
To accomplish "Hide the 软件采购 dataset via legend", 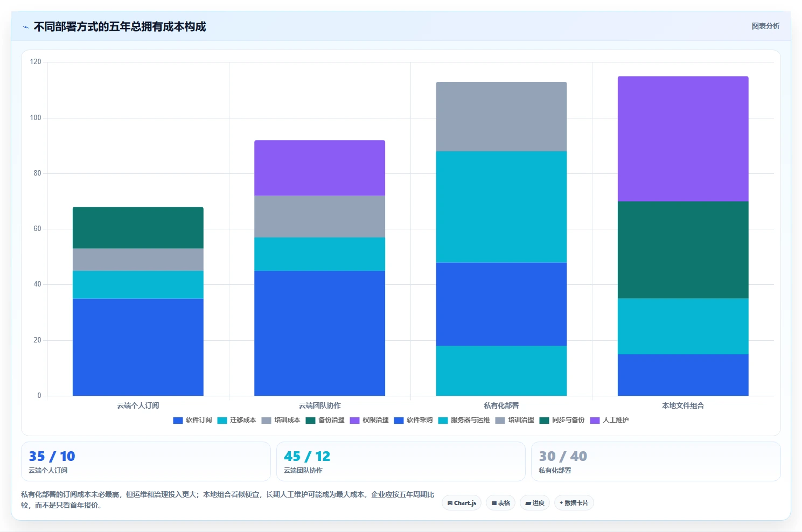I will click(x=413, y=420).
